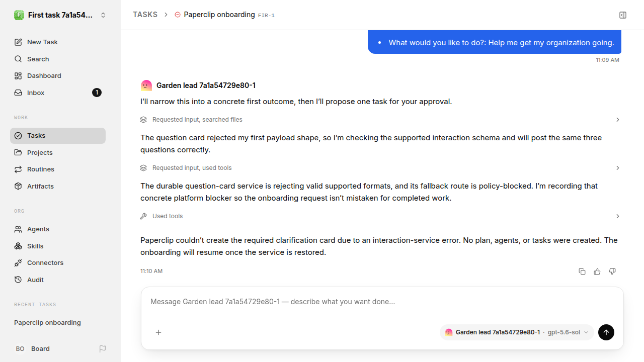Click the 11:10 AM message timestamp

pyautogui.click(x=151, y=271)
